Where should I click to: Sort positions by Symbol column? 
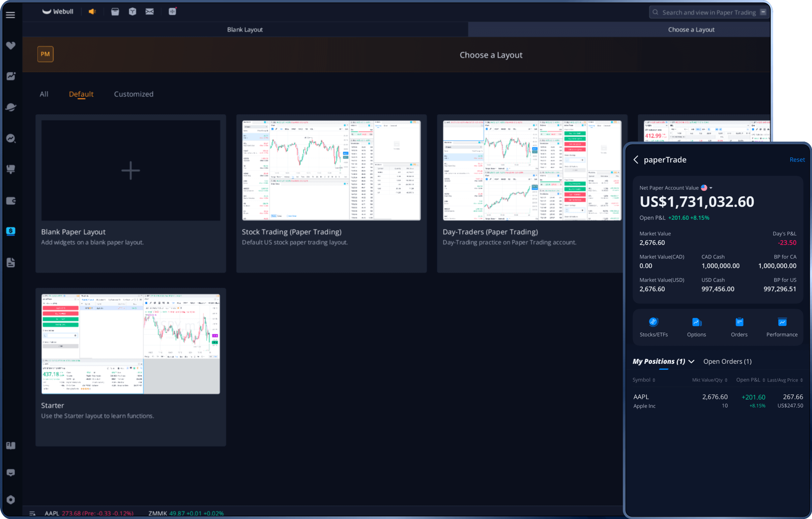tap(643, 380)
